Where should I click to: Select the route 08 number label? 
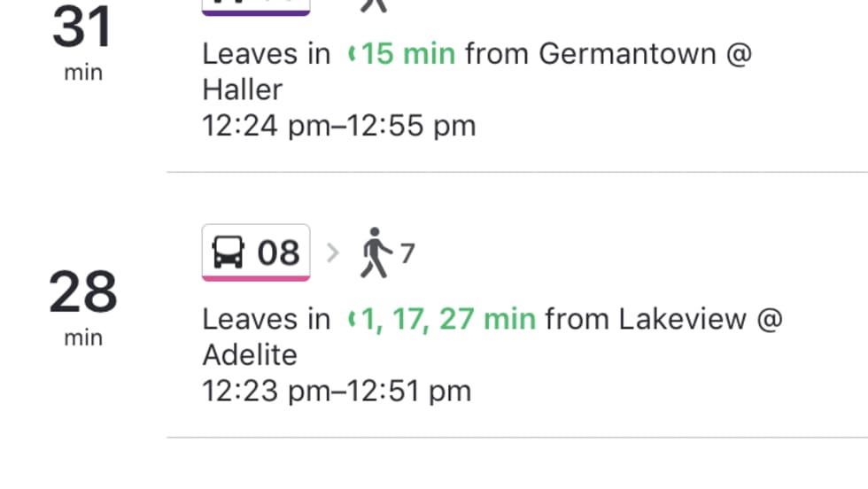point(278,253)
